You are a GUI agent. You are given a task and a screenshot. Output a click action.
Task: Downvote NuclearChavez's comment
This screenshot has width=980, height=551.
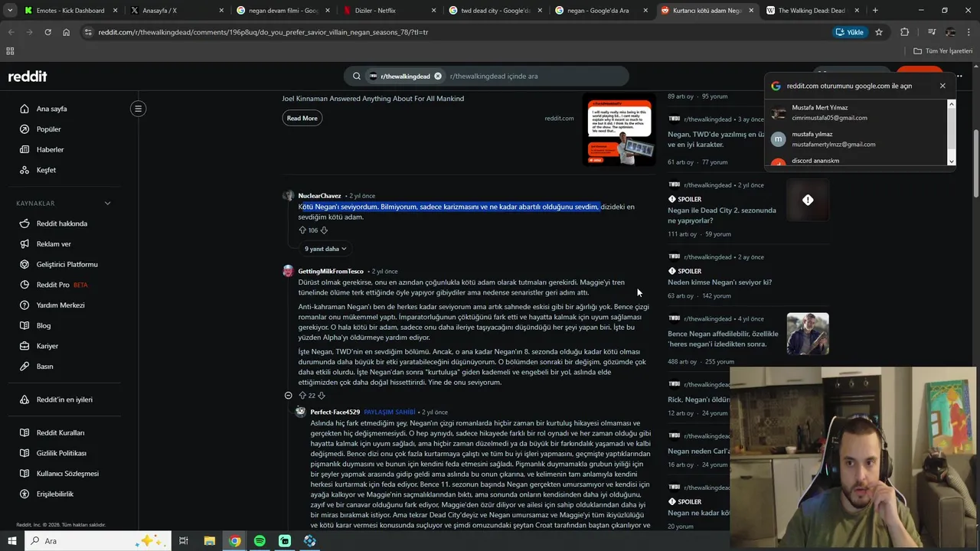pos(324,230)
